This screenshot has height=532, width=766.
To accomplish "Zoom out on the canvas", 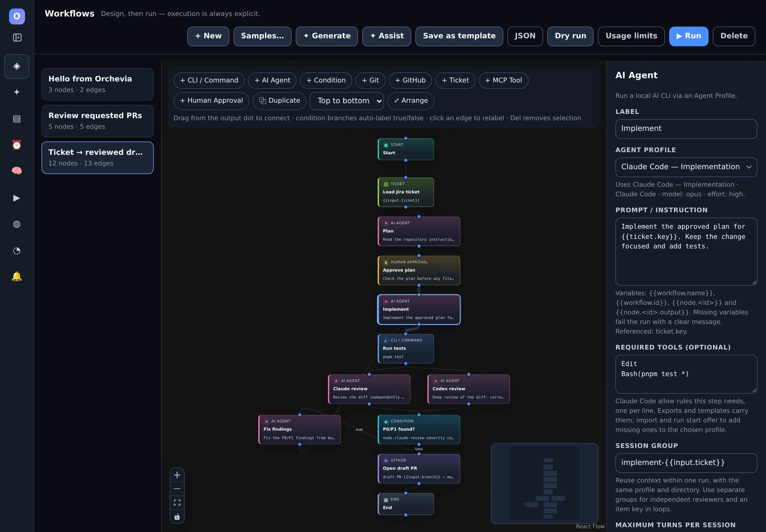I will [x=177, y=489].
